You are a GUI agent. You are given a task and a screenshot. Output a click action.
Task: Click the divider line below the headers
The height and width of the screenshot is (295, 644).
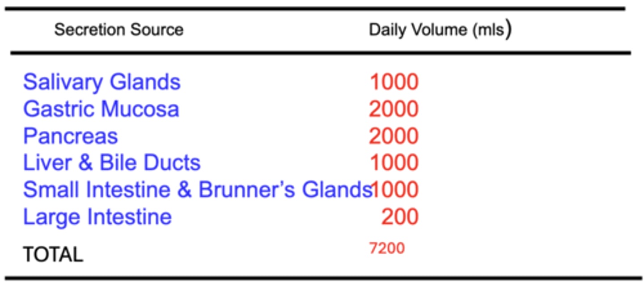(320, 53)
